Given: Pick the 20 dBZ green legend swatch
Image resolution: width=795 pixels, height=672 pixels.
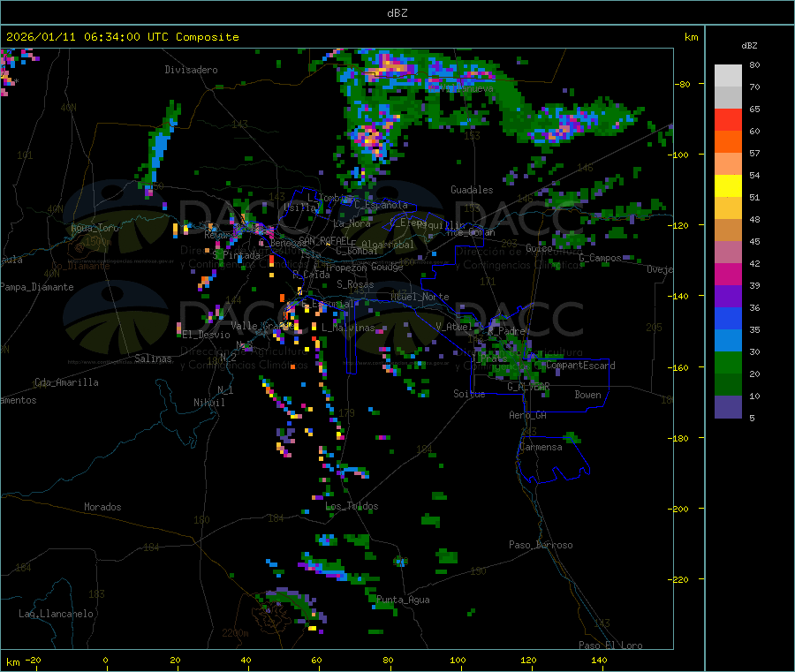Looking at the screenshot, I should click(728, 362).
